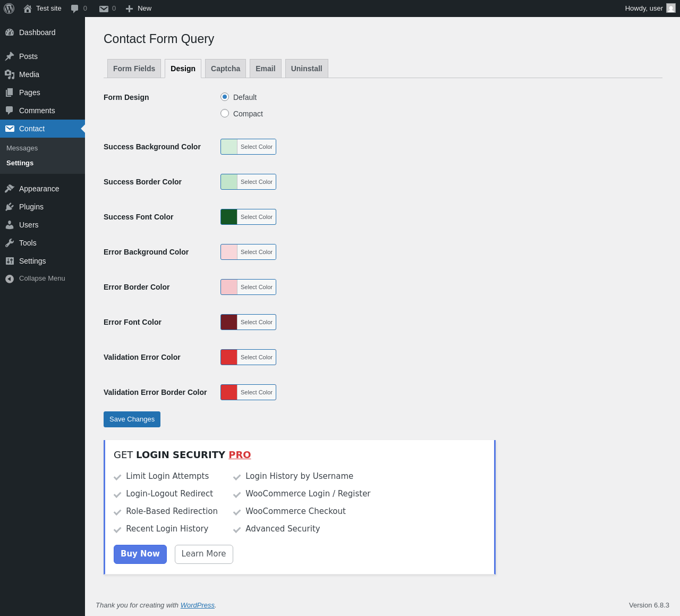Click the Dashboard gauge icon

pos(10,32)
